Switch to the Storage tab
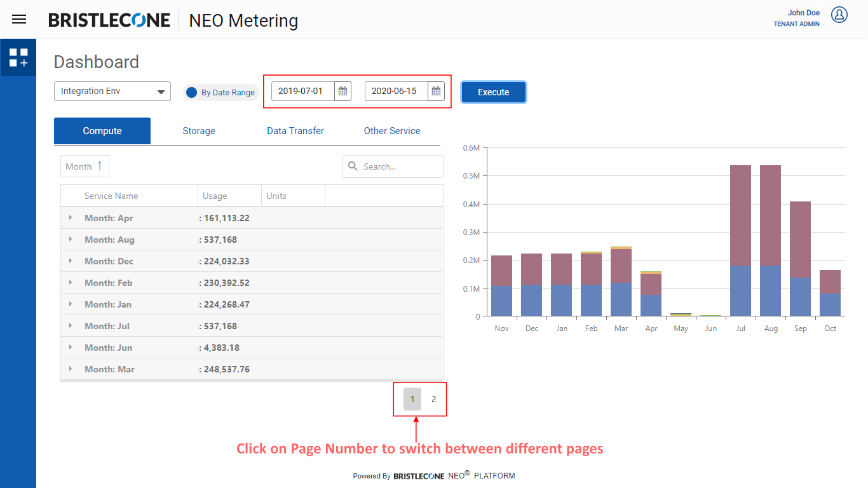This screenshot has width=868, height=488. pyautogui.click(x=199, y=131)
